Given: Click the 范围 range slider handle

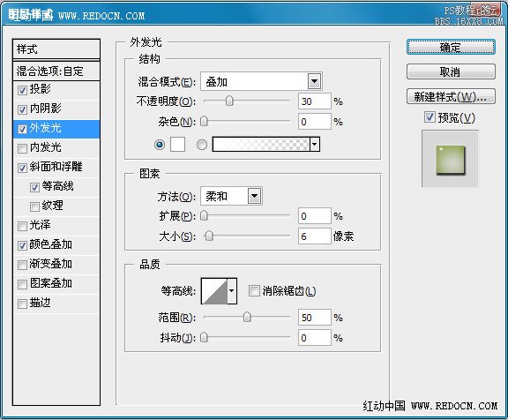Looking at the screenshot, I should click(247, 317).
